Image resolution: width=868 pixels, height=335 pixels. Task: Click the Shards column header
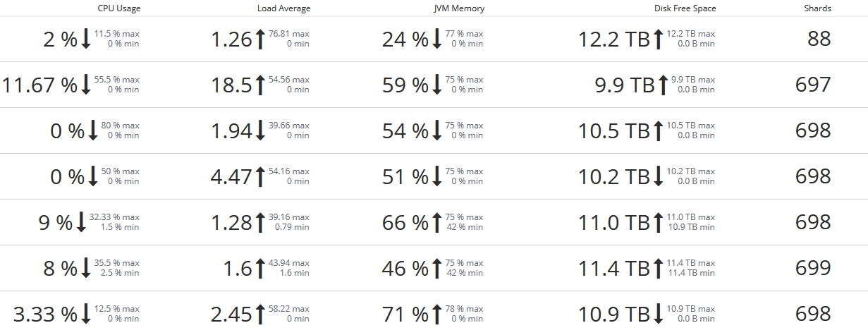[818, 8]
